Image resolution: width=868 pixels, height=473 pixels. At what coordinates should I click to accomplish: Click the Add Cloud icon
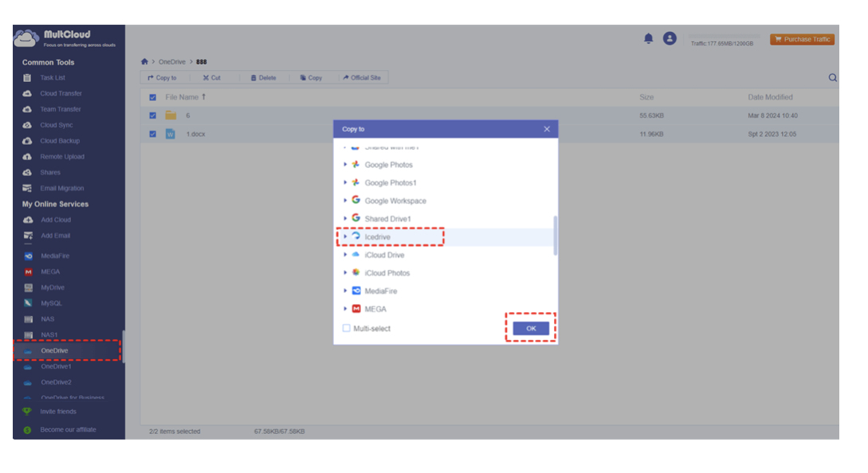(28, 220)
